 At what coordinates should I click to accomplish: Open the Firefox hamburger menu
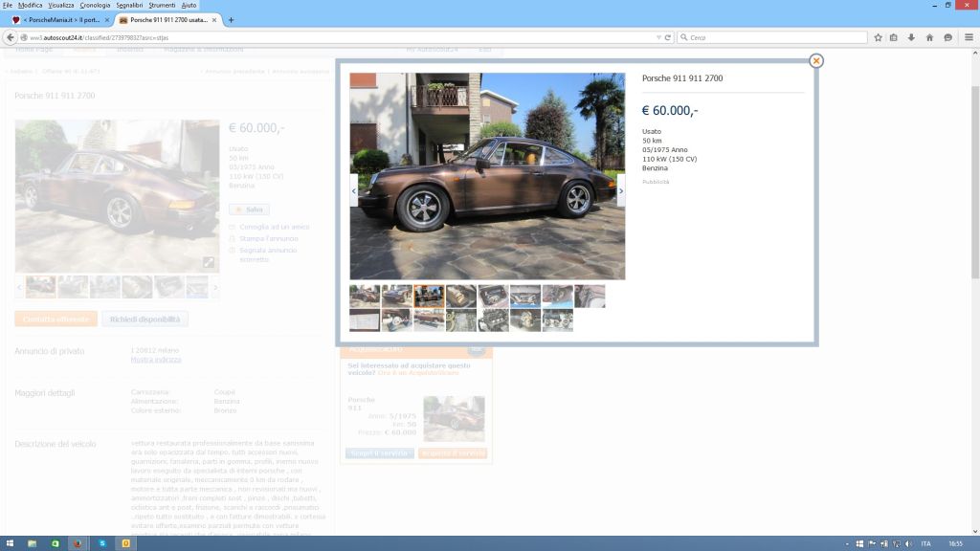(969, 37)
